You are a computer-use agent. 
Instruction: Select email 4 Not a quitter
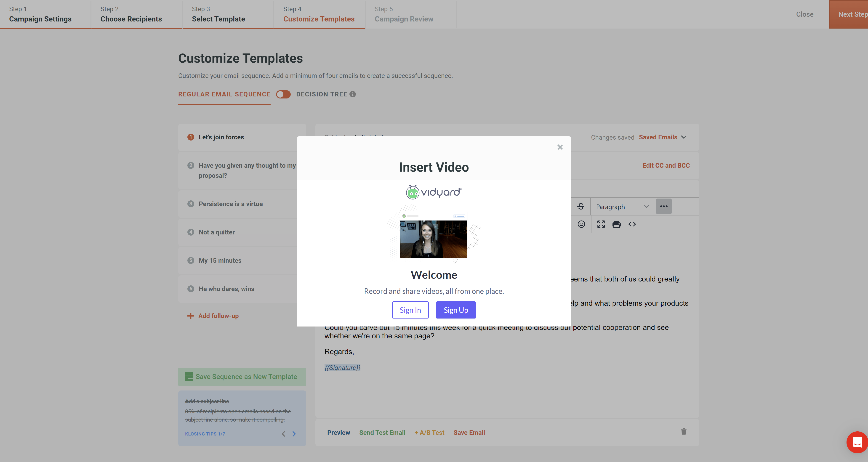click(237, 232)
